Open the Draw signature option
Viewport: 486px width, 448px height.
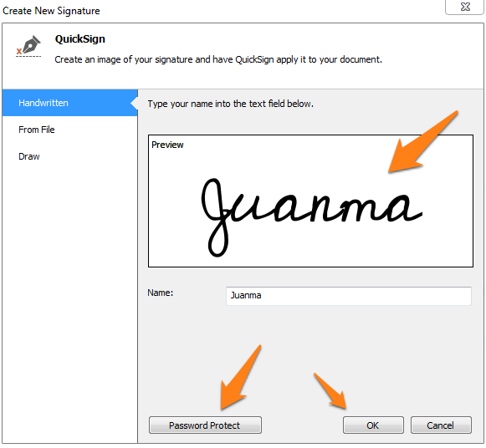(x=29, y=156)
